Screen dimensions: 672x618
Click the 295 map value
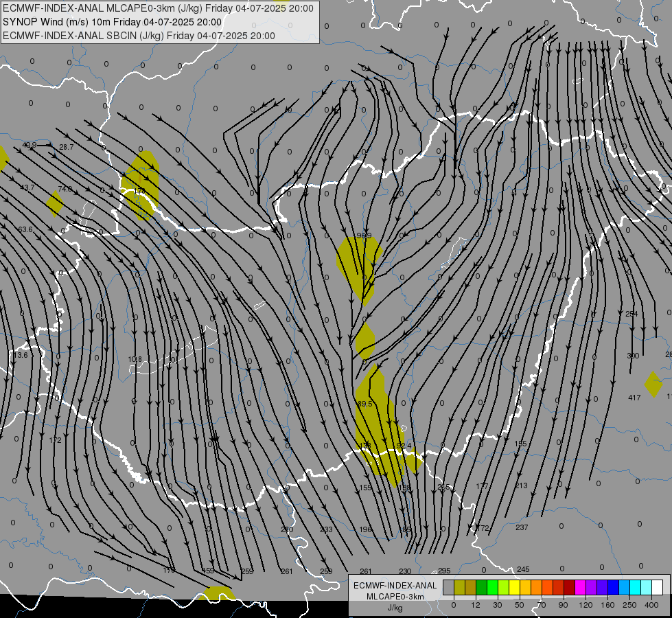444,571
